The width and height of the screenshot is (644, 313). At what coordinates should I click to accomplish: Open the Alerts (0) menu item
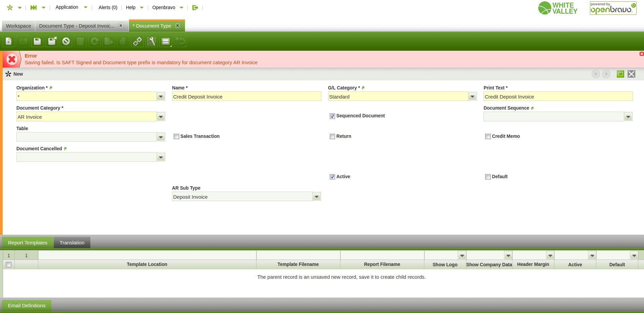click(108, 7)
